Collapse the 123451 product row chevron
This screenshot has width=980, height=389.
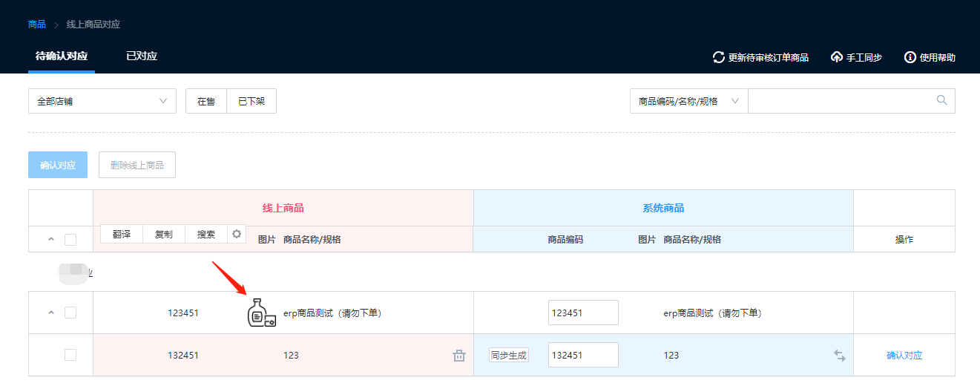(51, 313)
